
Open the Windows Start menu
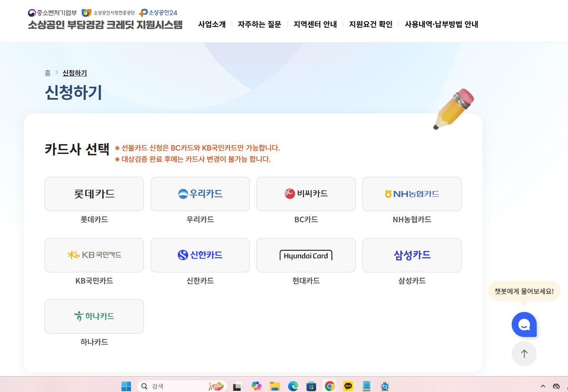pyautogui.click(x=126, y=386)
